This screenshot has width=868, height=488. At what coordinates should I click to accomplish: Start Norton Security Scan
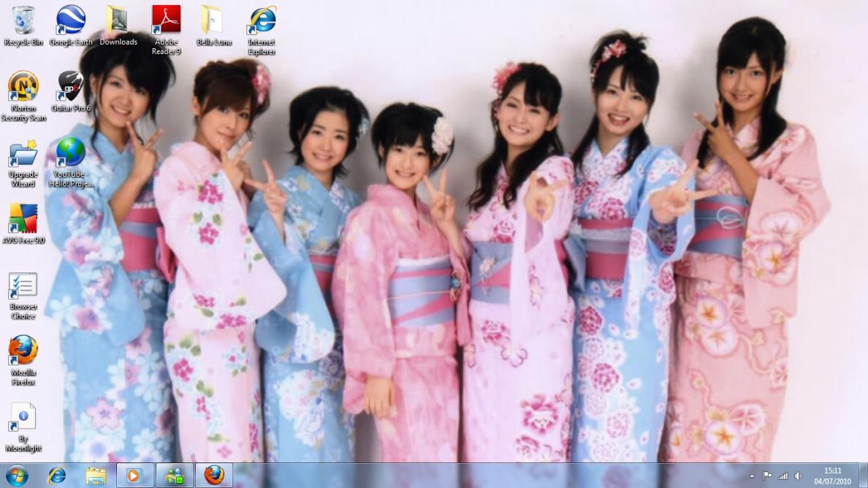[23, 88]
